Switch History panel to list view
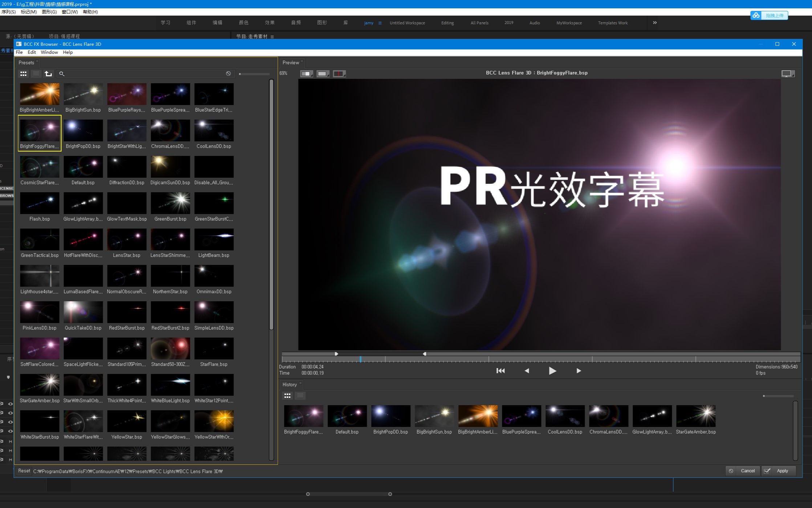This screenshot has width=812, height=508. click(x=300, y=396)
